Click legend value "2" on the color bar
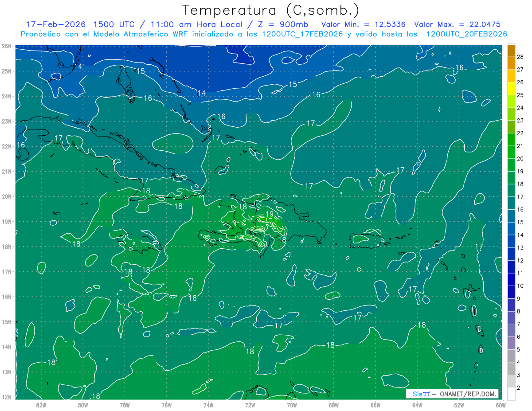532x411 pixels. (x=519, y=388)
